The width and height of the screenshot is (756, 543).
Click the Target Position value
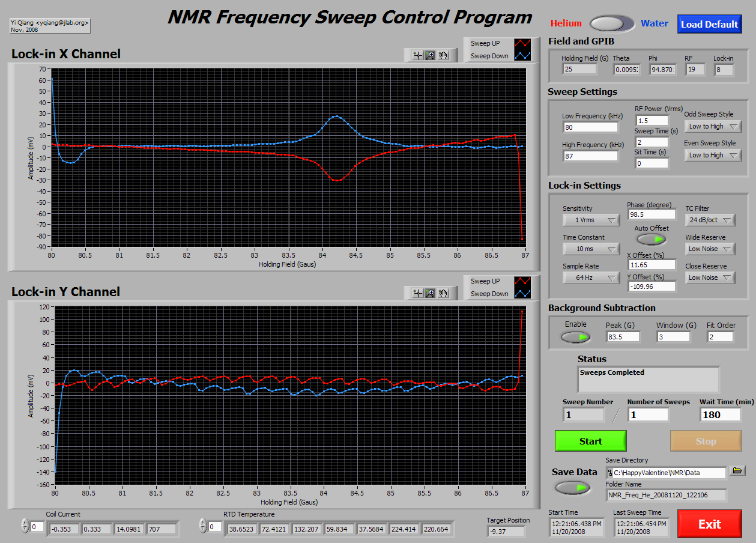click(x=506, y=532)
